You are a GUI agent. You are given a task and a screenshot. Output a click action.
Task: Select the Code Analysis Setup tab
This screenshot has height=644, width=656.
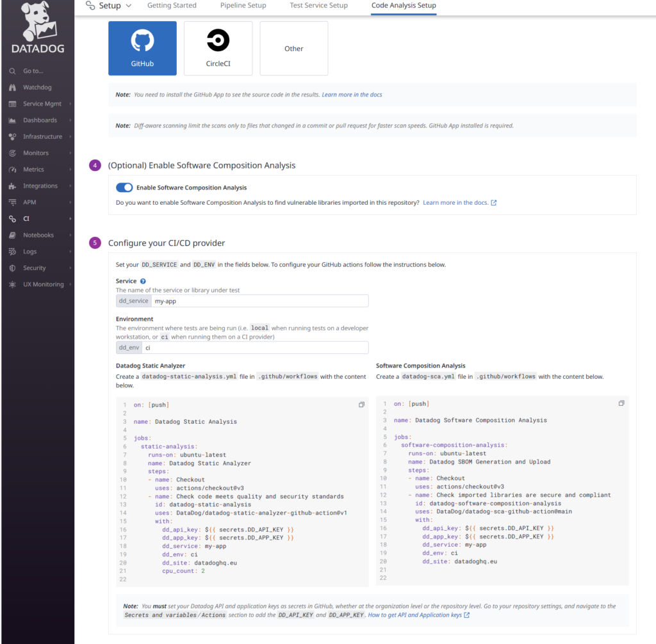[404, 5]
